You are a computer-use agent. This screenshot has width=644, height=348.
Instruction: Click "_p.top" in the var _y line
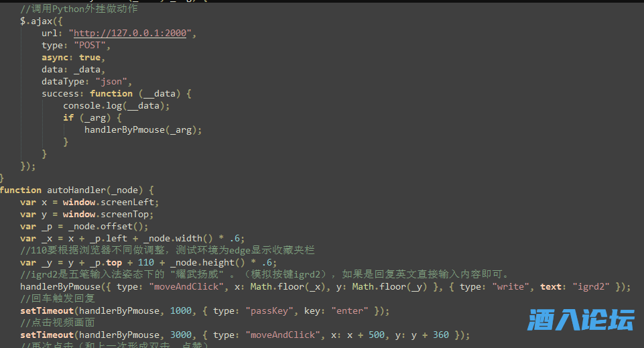click(x=106, y=263)
